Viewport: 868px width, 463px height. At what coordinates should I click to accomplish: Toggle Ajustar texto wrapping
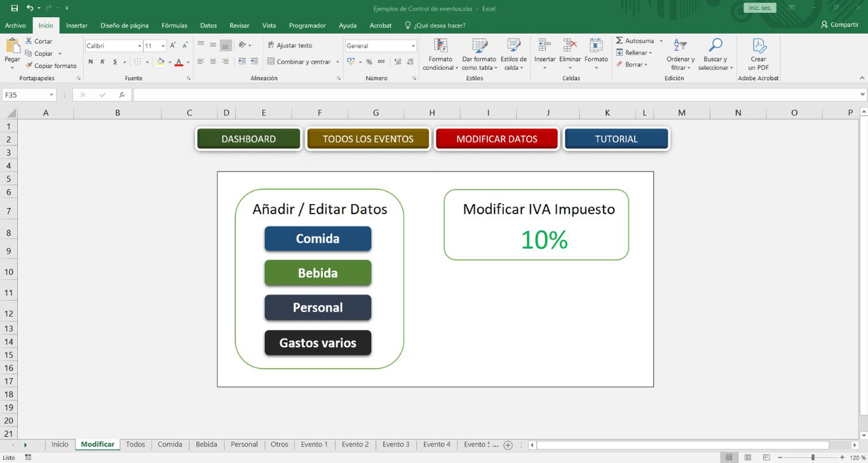coord(290,46)
